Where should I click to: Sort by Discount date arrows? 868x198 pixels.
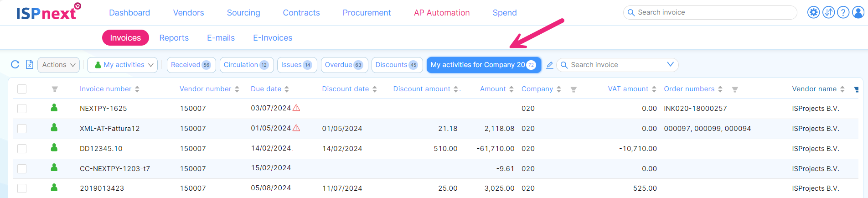375,89
